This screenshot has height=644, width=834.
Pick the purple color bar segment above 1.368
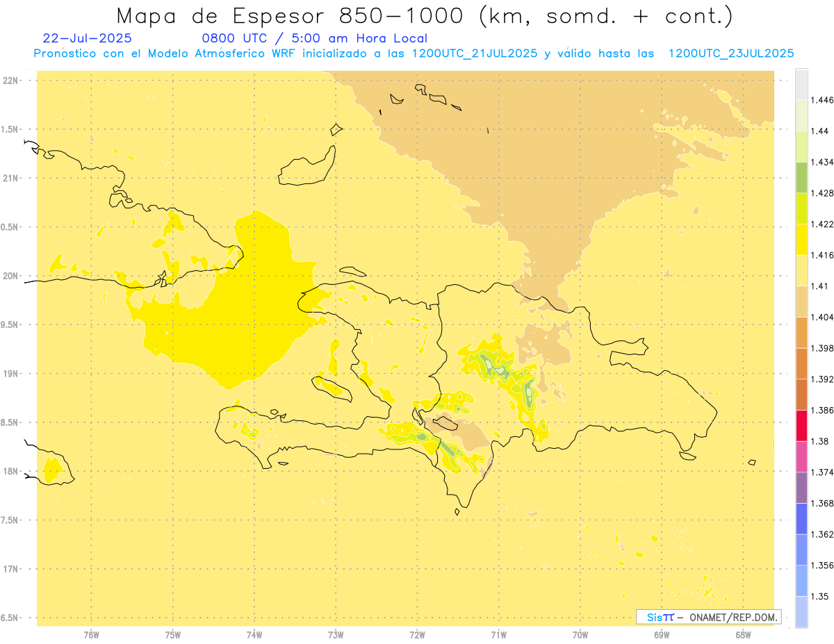pos(801,487)
